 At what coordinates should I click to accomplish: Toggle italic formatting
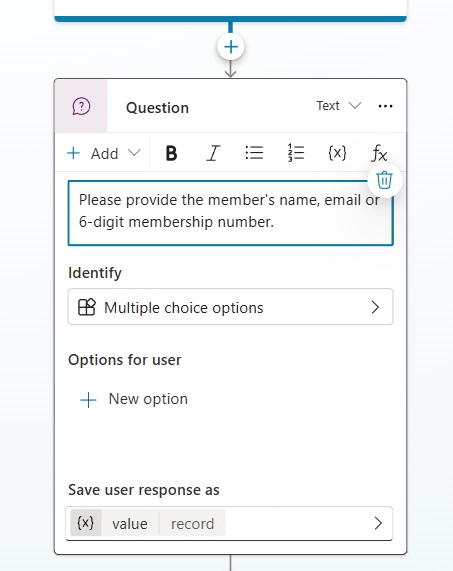click(x=213, y=153)
